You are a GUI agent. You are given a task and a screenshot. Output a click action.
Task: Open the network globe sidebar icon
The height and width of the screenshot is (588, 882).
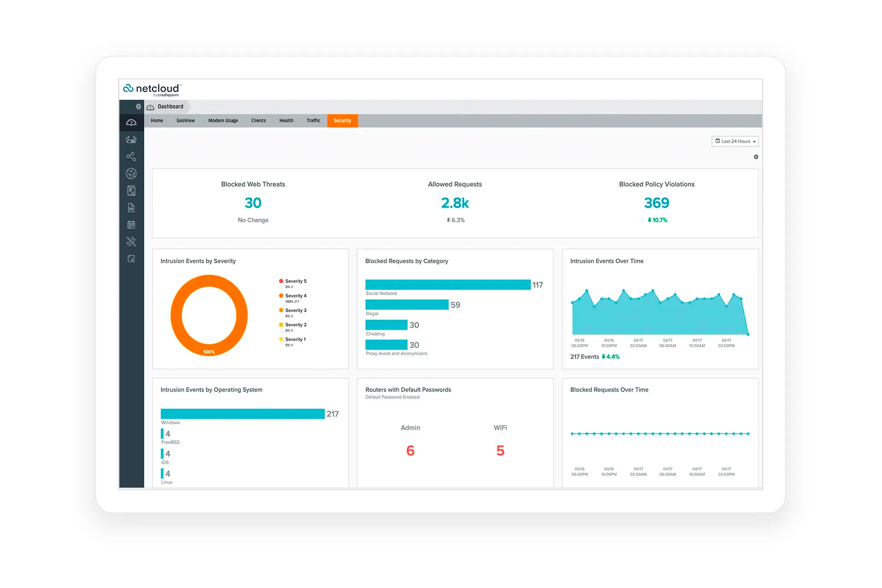click(131, 174)
